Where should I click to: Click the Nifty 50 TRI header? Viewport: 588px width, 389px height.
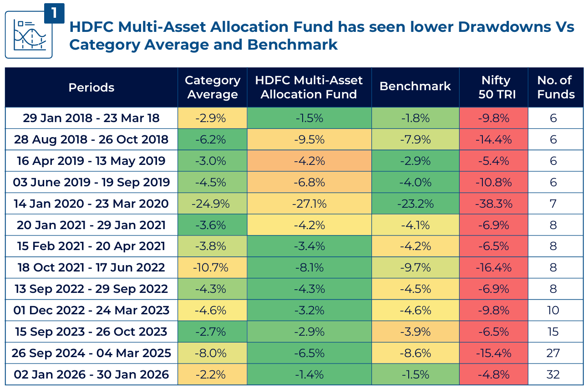coord(494,87)
